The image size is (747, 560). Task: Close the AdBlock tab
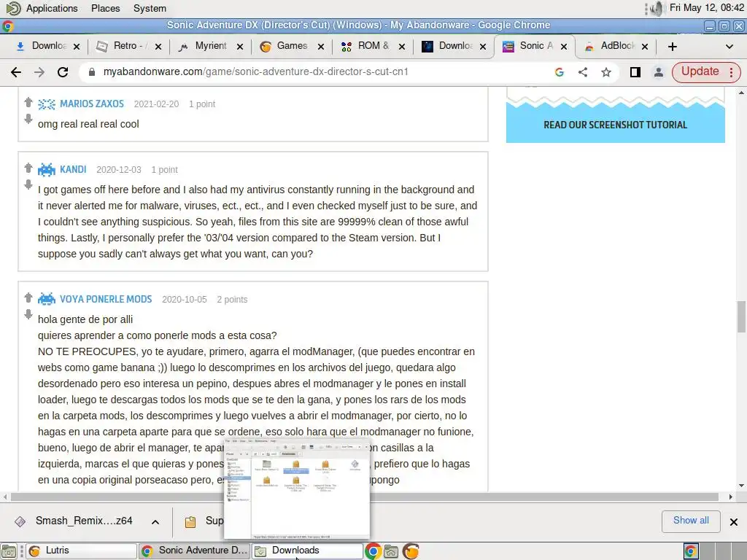coord(645,46)
